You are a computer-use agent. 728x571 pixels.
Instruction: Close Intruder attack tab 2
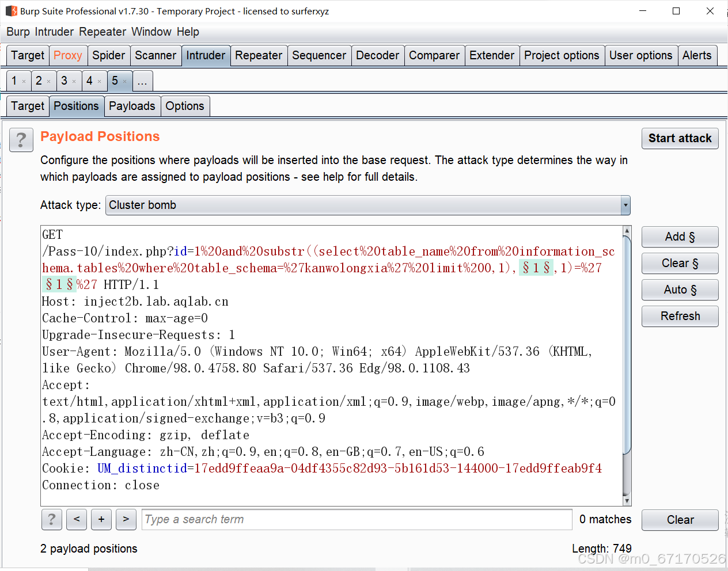pos(49,82)
